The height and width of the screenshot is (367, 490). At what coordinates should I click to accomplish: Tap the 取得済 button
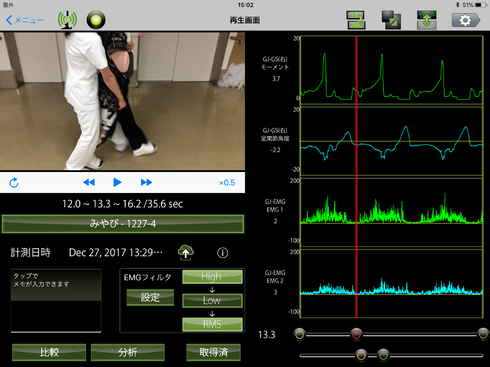(213, 352)
